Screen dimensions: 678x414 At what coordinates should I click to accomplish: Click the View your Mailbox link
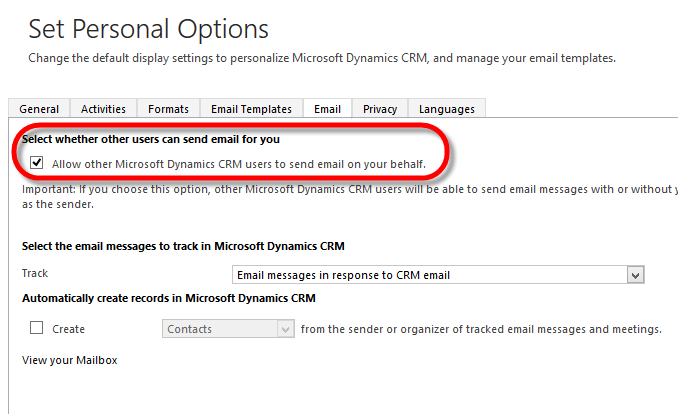(70, 360)
